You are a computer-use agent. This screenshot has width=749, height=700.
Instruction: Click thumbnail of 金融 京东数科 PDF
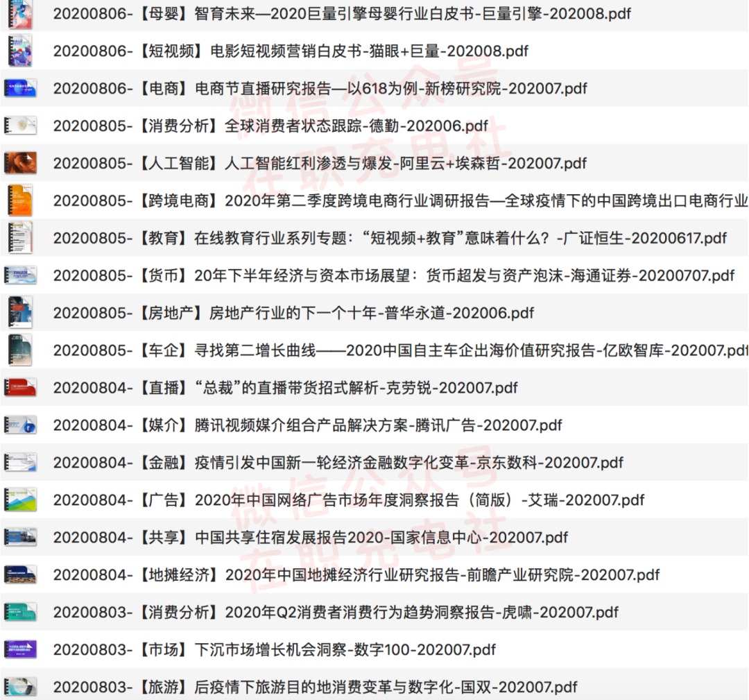21,462
